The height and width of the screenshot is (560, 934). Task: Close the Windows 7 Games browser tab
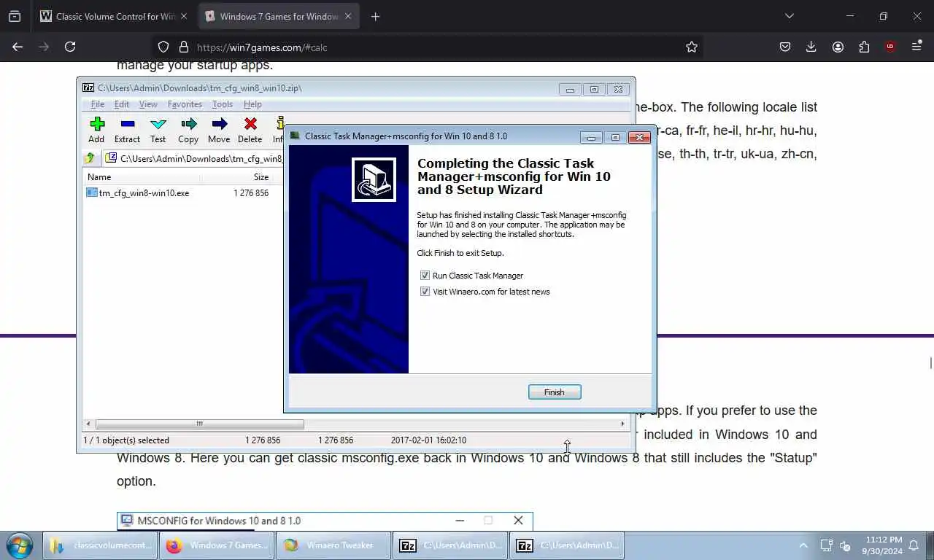coord(347,16)
